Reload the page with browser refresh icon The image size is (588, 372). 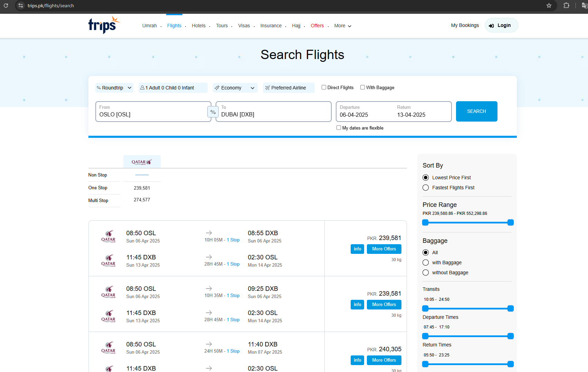[x=6, y=6]
